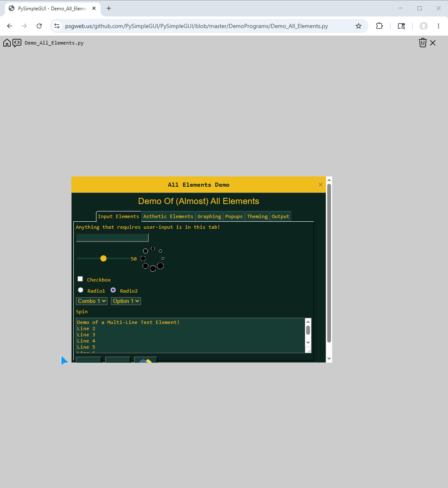Image resolution: width=448 pixels, height=488 pixels.
Task: Switch to the Asthetic Elements tab
Action: coord(168,216)
